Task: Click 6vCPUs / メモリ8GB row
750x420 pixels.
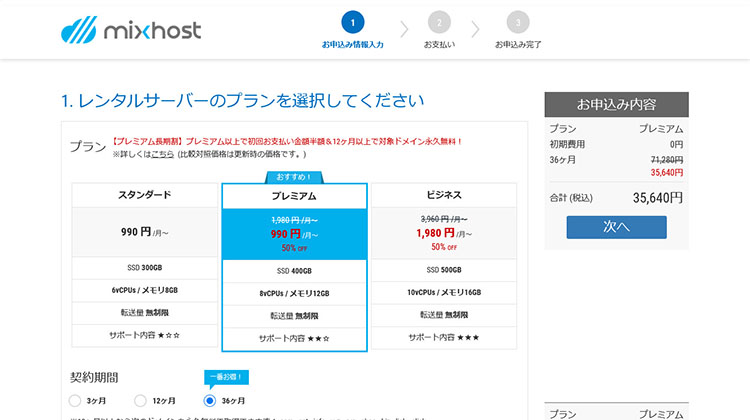Action: pyautogui.click(x=144, y=290)
